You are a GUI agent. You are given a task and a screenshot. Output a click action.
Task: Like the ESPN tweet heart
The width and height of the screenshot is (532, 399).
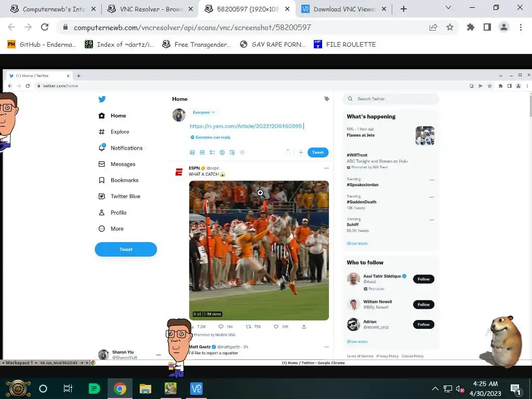(x=276, y=327)
